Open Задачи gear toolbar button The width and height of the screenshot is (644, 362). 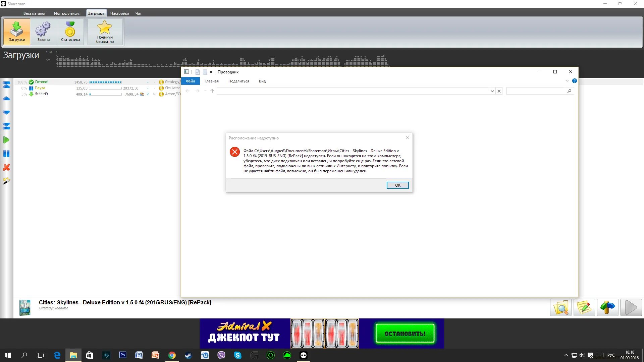click(x=43, y=32)
